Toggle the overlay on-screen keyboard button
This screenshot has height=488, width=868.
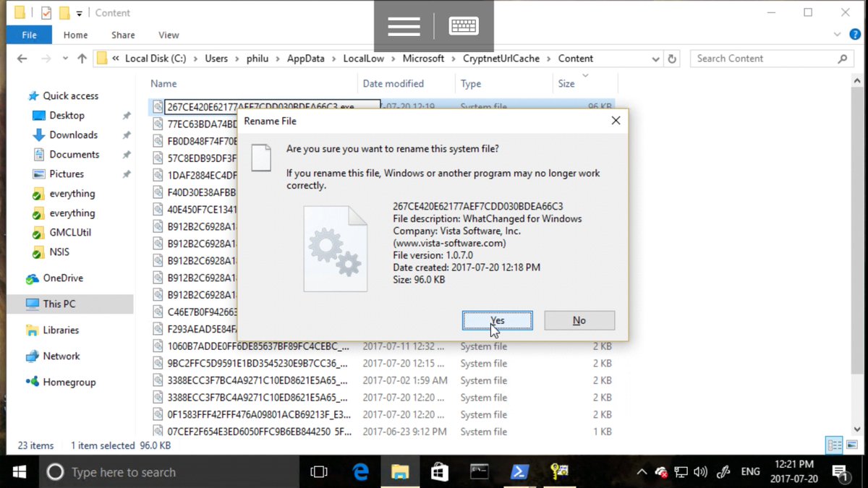[x=464, y=27]
